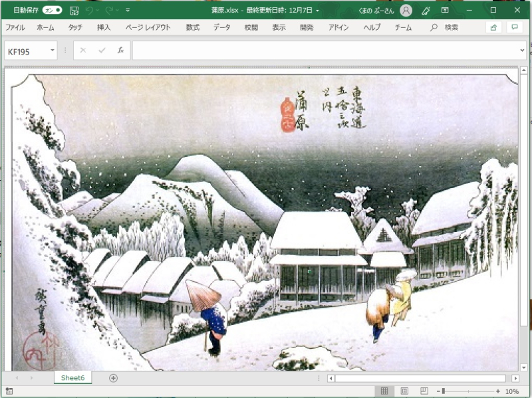Open the Redo history dropdown arrow
The image size is (532, 398).
tap(118, 11)
